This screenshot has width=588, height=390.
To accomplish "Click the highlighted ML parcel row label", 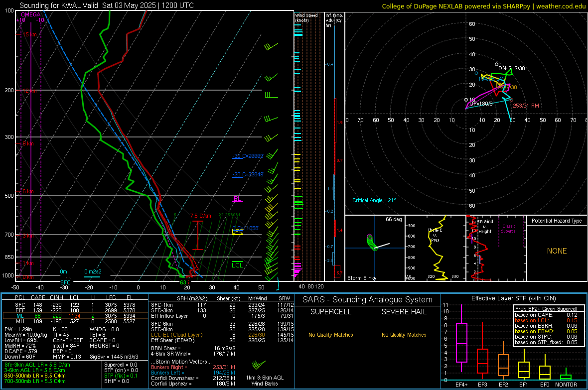I will pyautogui.click(x=20, y=316).
